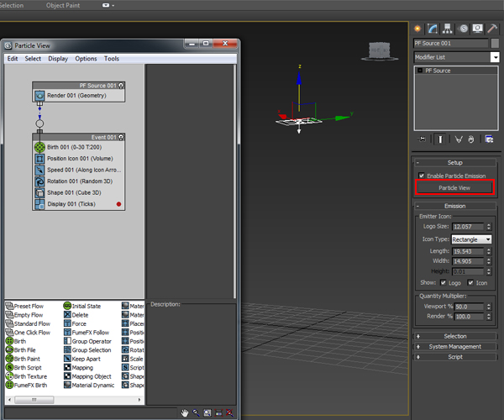Click the Pin Stack icon
The height and width of the screenshot is (420, 504).
coord(422,139)
